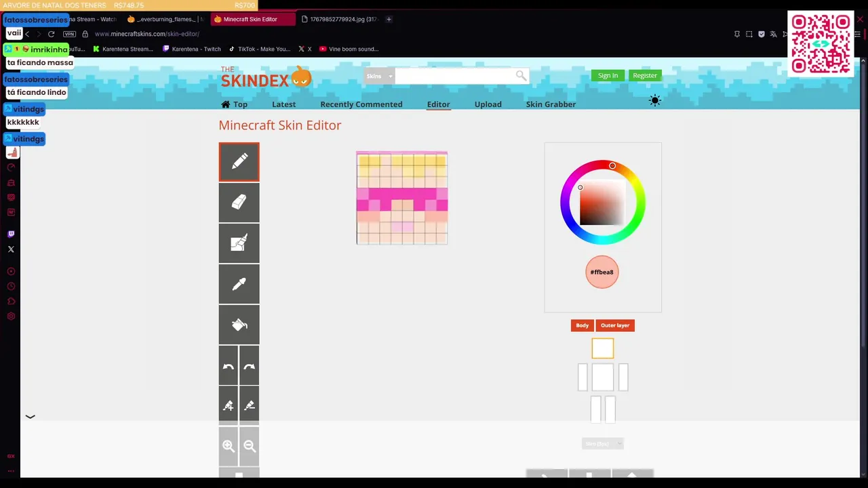Select the Color Picker eyedropper tool
This screenshot has width=868, height=488.
pyautogui.click(x=239, y=283)
